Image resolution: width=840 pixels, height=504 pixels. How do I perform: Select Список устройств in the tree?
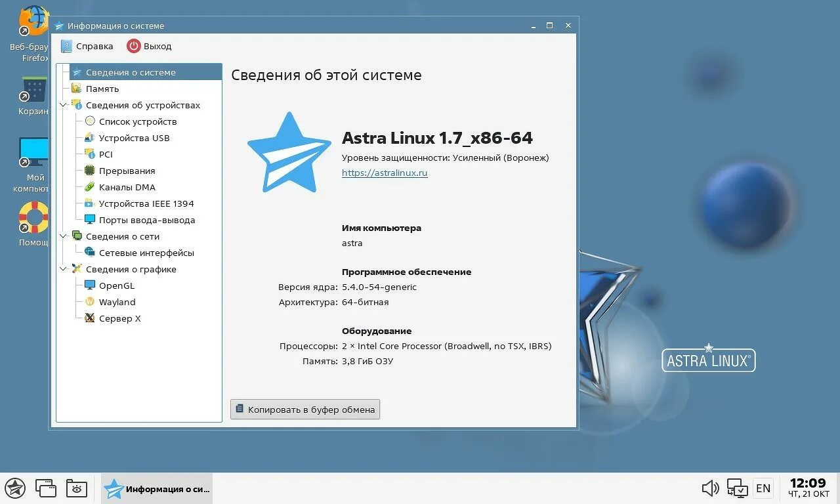138,121
